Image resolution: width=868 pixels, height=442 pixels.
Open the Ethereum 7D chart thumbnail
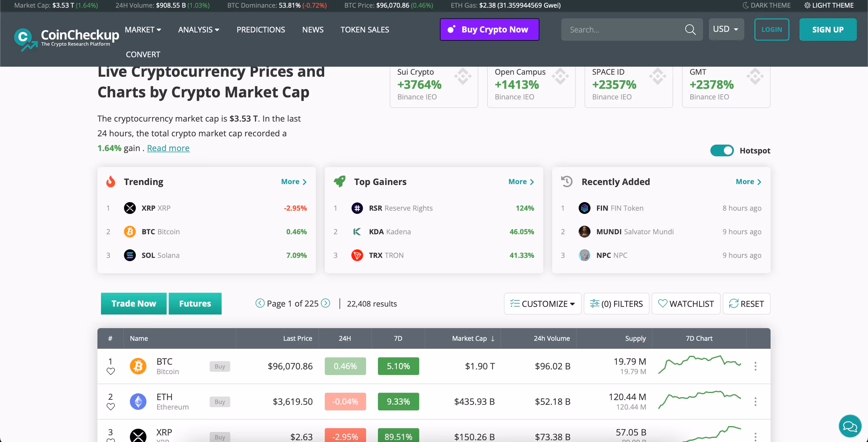click(699, 400)
